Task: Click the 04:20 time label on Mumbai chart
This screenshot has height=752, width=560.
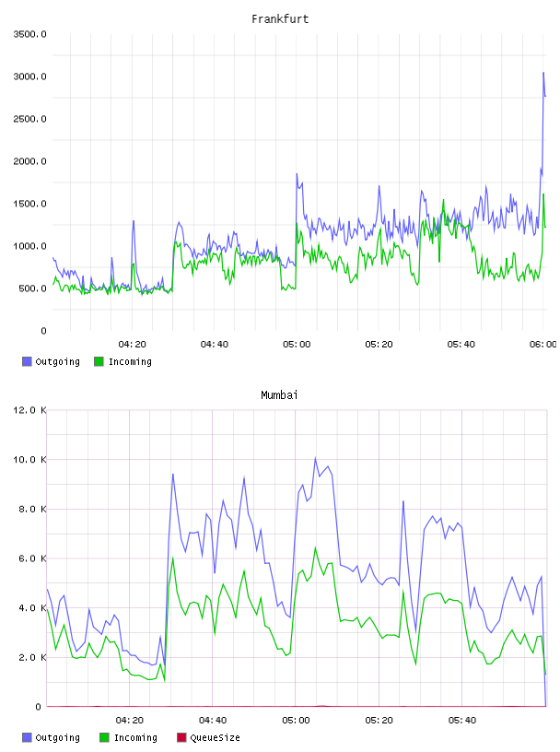Action: (130, 721)
